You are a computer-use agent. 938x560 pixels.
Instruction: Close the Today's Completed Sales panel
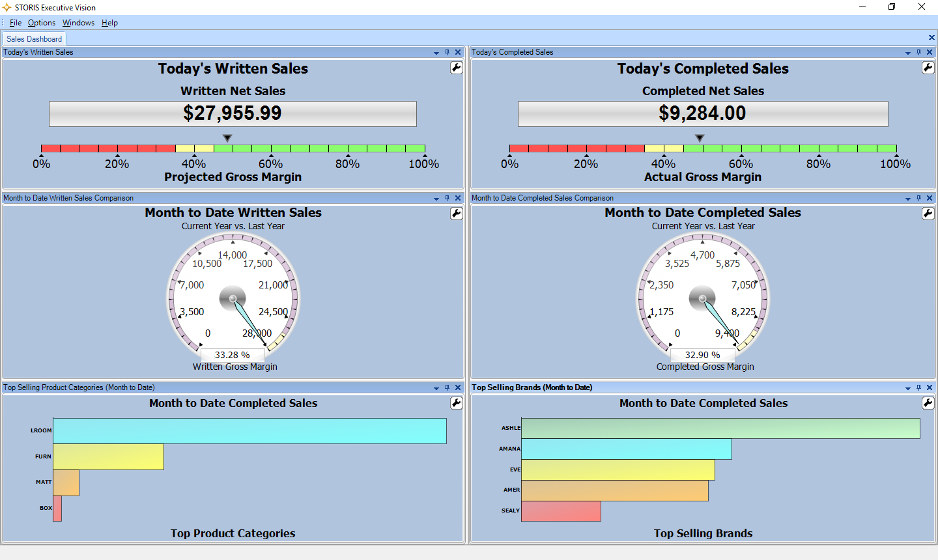tap(930, 52)
